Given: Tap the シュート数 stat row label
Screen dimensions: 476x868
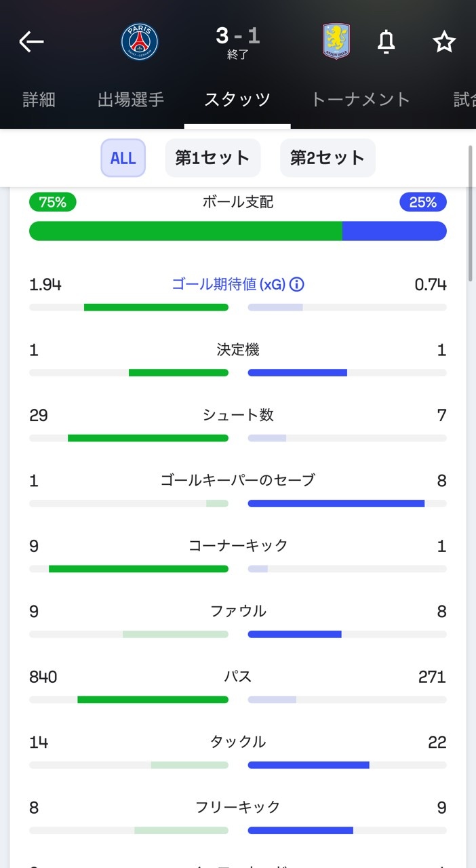Looking at the screenshot, I should coord(238,415).
